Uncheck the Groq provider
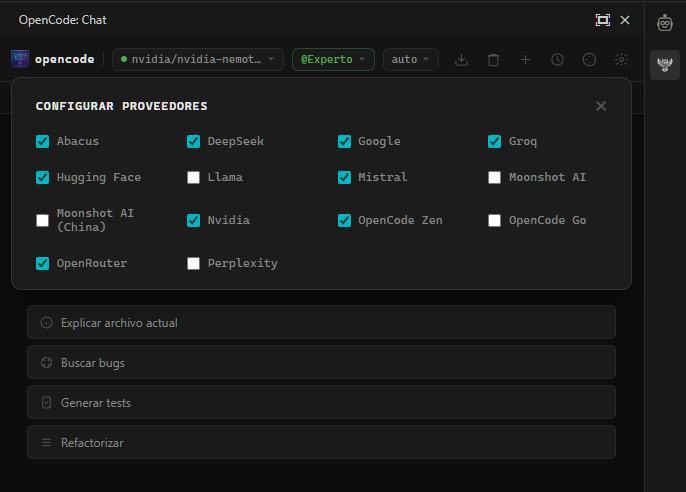686x492 pixels. click(494, 141)
